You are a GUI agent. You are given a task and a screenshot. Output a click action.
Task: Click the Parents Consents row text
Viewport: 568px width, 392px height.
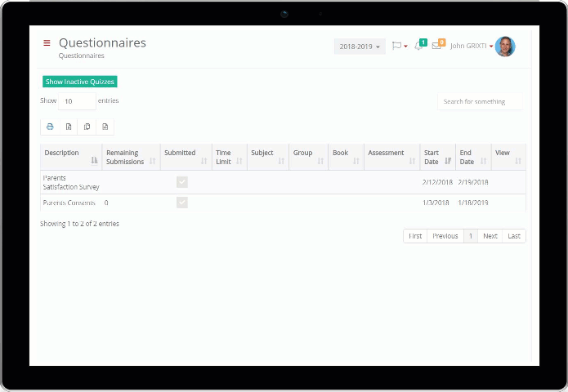pos(69,203)
